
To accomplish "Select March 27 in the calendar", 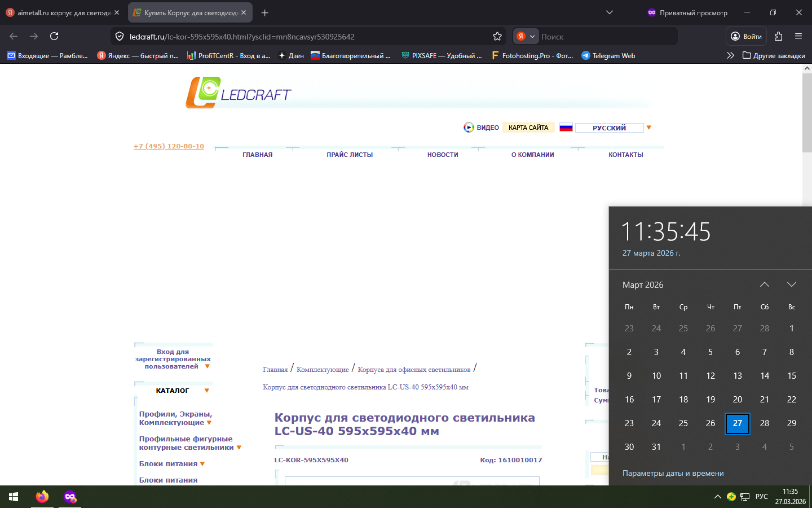I will 738,423.
